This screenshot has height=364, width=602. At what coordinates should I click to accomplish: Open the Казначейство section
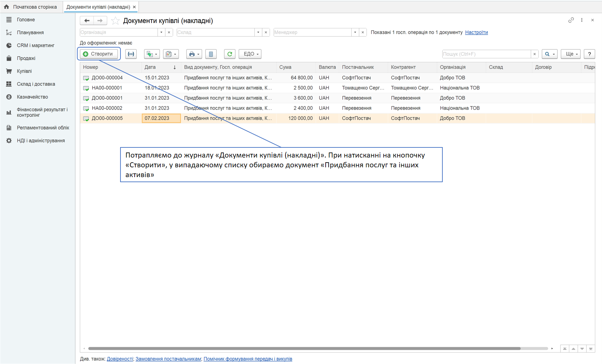32,97
